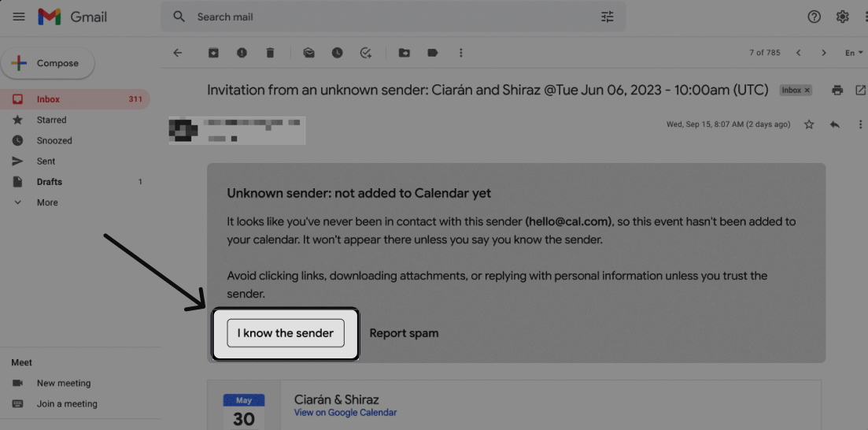Report spam using toolbar icon
The width and height of the screenshot is (868, 430).
click(242, 53)
